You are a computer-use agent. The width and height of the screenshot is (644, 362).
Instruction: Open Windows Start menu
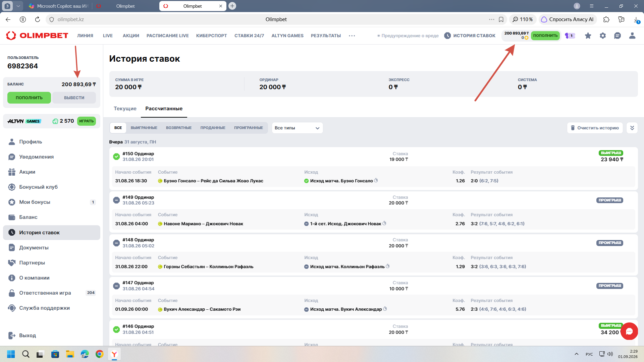11,354
